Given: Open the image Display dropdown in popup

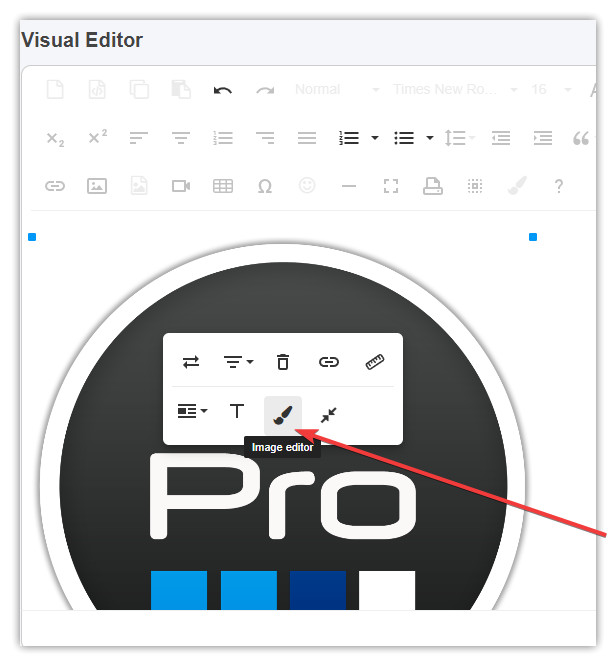Looking at the screenshot, I should 192,411.
